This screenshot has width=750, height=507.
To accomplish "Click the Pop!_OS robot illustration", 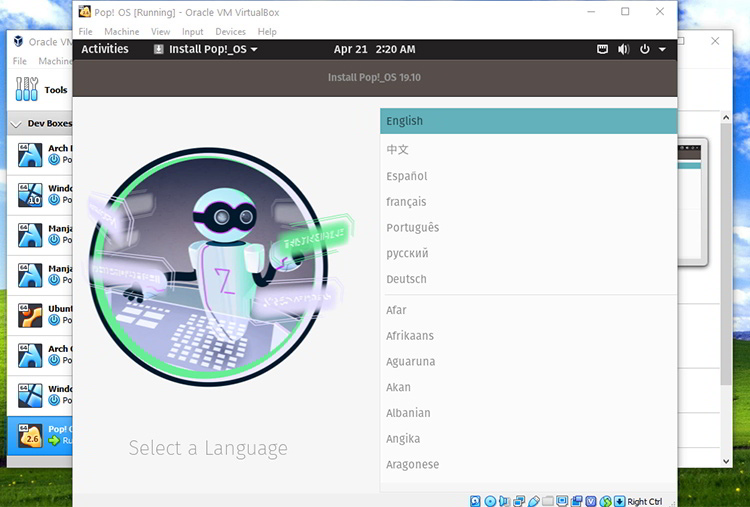I will (x=209, y=267).
